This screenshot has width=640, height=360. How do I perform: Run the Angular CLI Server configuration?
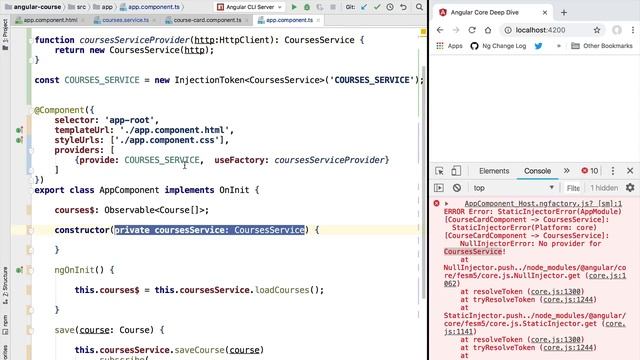point(293,7)
